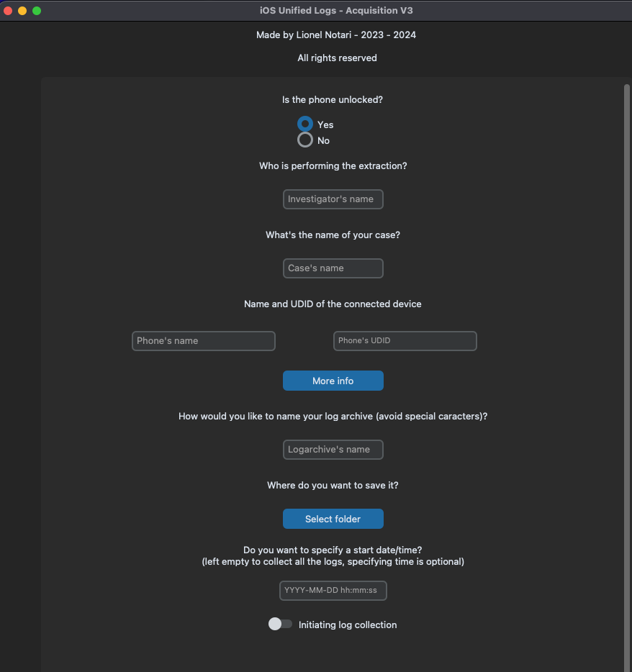The height and width of the screenshot is (672, 632).
Task: Focus the Logarchive's name input
Action: tap(333, 450)
